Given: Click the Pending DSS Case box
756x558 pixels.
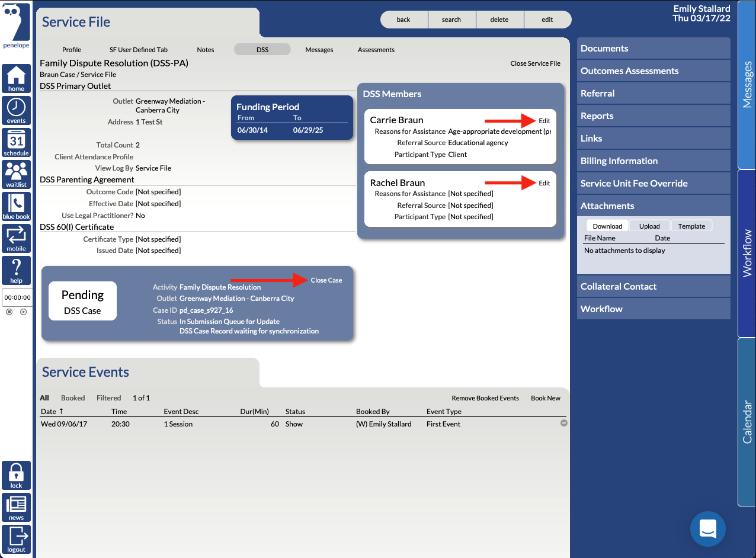Looking at the screenshot, I should click(x=82, y=301).
